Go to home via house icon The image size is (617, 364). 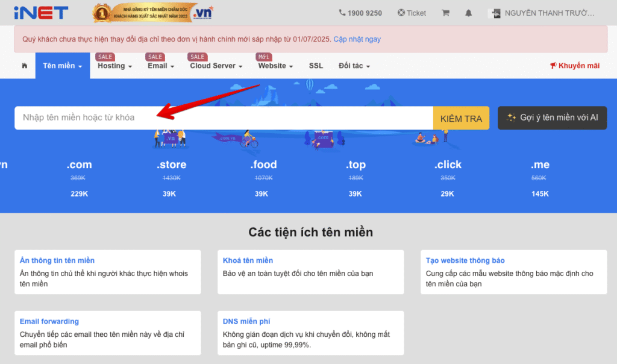coord(25,66)
